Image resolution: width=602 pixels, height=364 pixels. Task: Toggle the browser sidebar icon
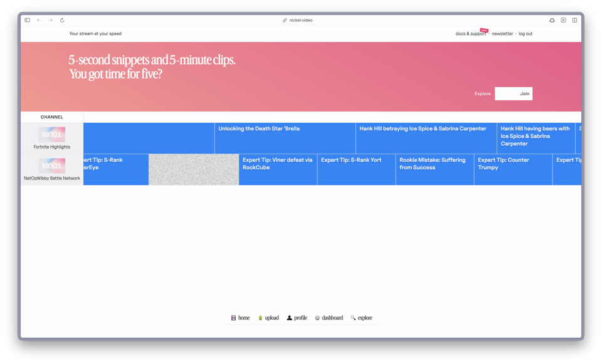(28, 20)
